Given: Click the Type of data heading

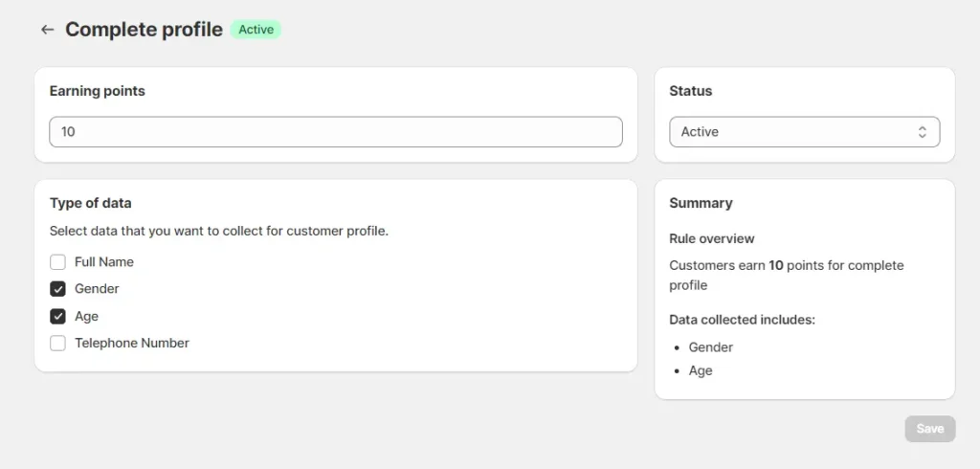Looking at the screenshot, I should click(91, 203).
